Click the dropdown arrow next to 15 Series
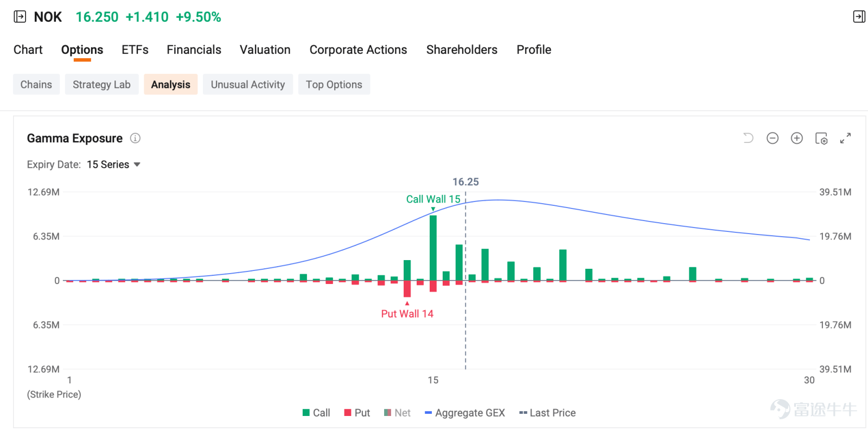This screenshot has width=868, height=429. (137, 165)
